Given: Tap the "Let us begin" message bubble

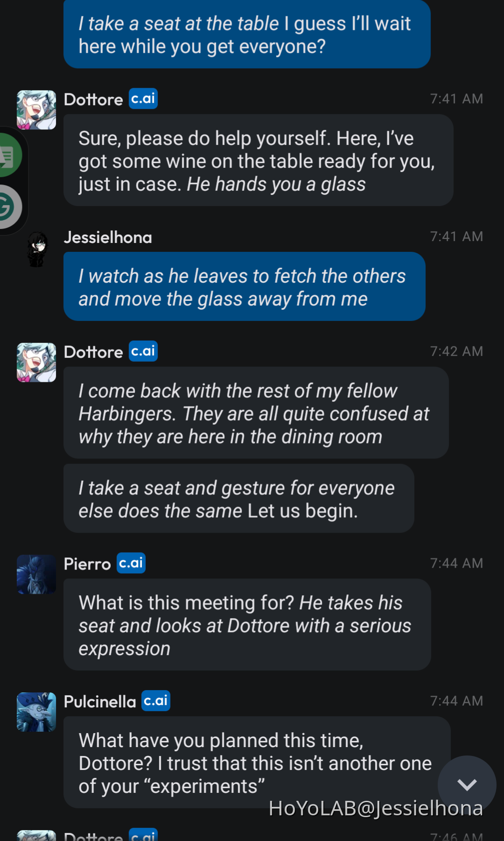Looking at the screenshot, I should tap(239, 499).
